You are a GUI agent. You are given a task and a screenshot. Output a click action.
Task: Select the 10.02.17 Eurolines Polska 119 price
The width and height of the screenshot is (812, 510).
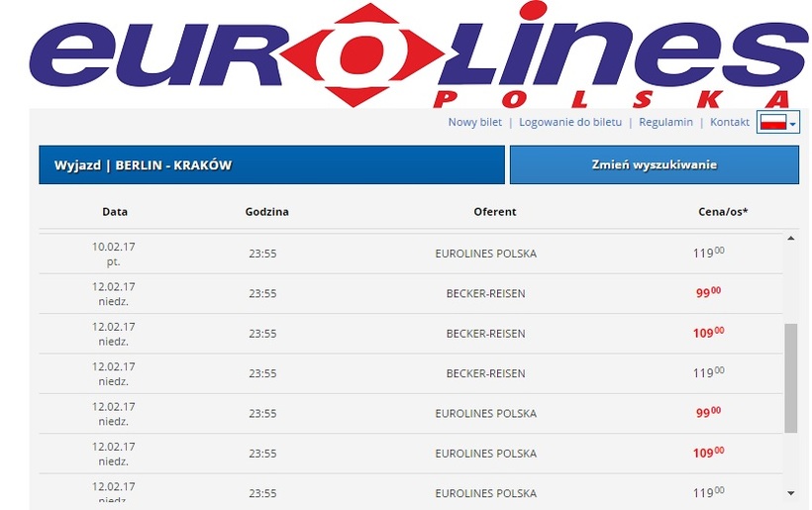pos(708,253)
